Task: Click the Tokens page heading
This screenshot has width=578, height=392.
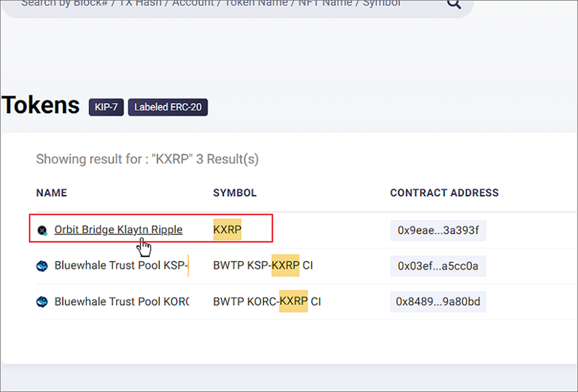Action: (x=41, y=105)
